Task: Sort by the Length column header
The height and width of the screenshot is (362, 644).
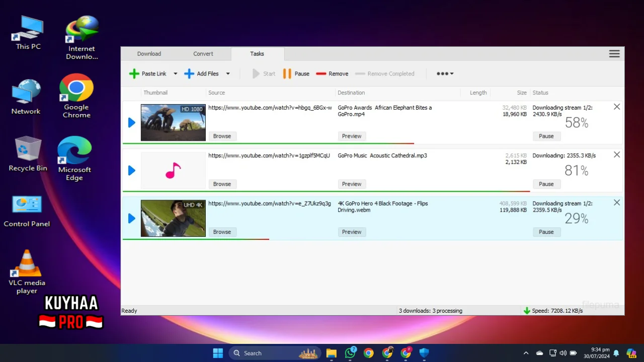Action: click(478, 93)
